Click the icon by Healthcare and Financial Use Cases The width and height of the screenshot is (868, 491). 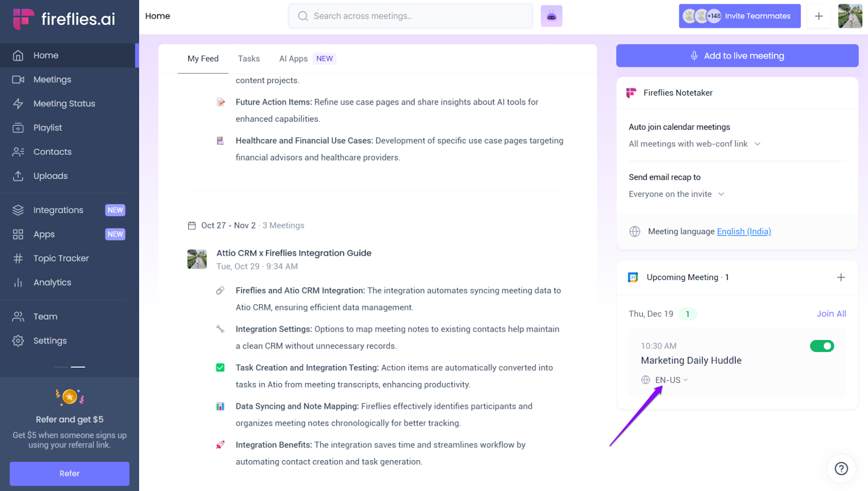[x=220, y=141]
